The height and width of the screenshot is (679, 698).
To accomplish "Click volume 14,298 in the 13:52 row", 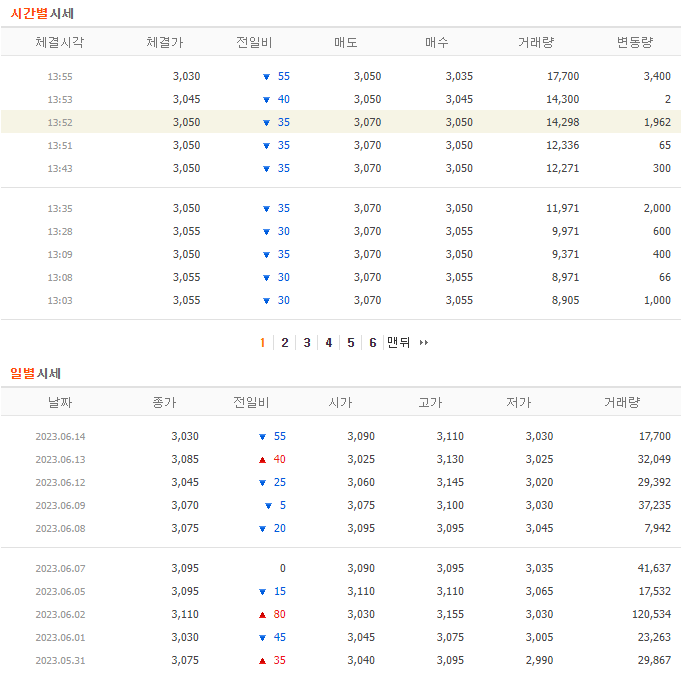I will pos(563,122).
